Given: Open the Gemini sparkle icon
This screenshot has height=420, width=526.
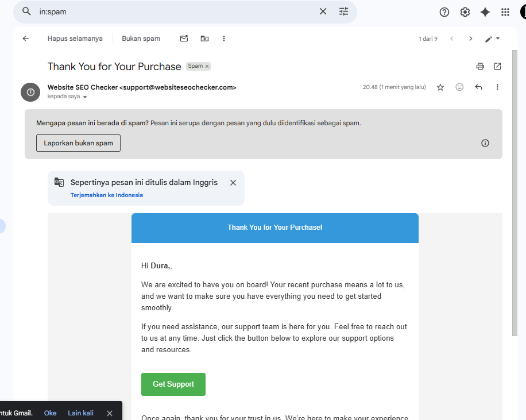Looking at the screenshot, I should click(x=485, y=11).
